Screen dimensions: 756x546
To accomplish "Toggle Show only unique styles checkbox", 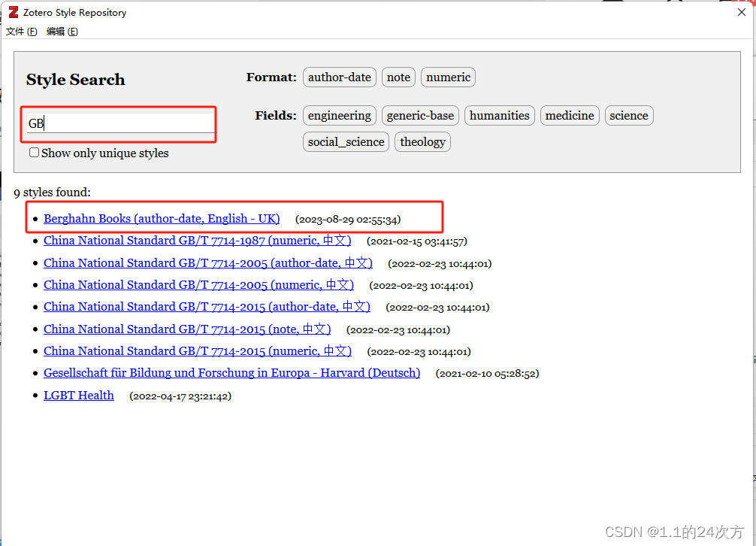I will click(x=35, y=153).
